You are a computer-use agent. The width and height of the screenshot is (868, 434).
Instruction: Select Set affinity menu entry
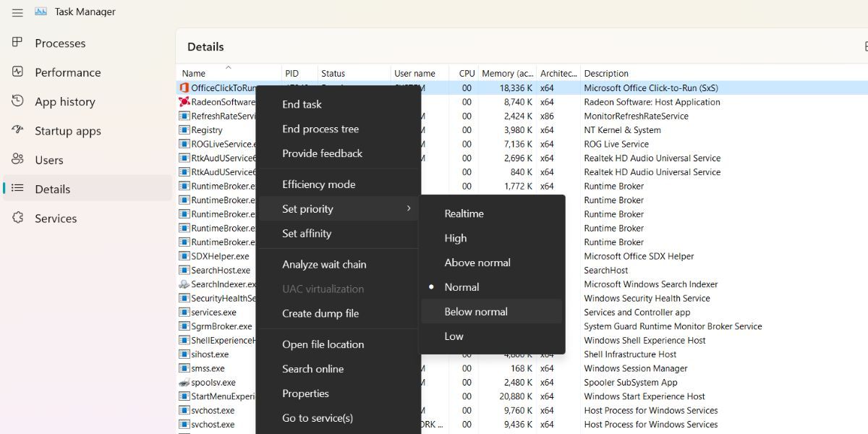[338, 234]
